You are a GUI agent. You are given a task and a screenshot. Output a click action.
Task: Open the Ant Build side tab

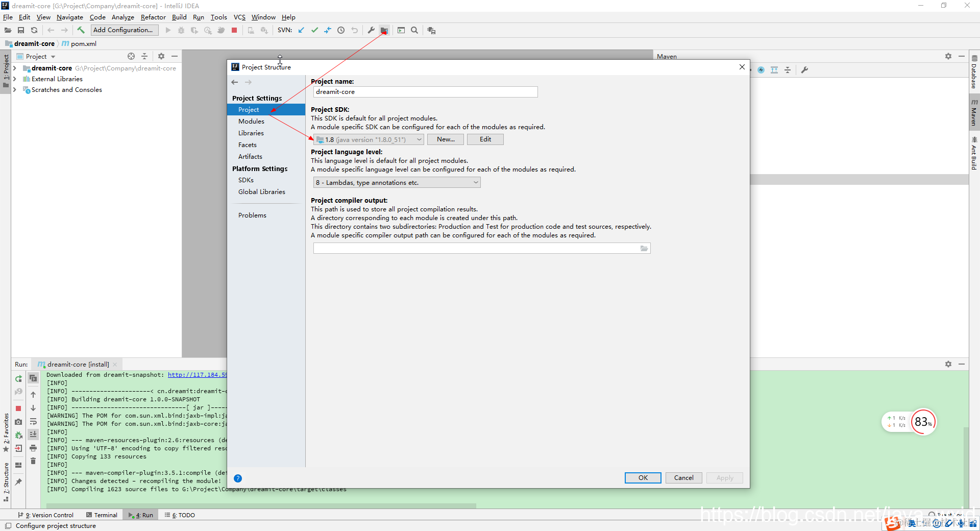pyautogui.click(x=974, y=153)
